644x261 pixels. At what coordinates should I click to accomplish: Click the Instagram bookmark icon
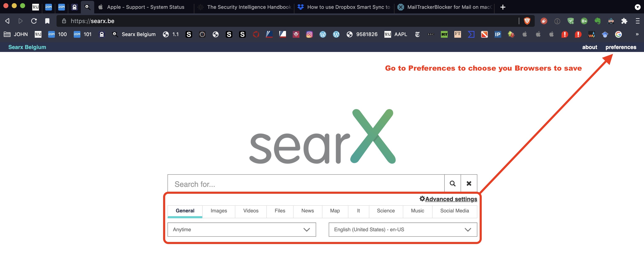(x=309, y=34)
